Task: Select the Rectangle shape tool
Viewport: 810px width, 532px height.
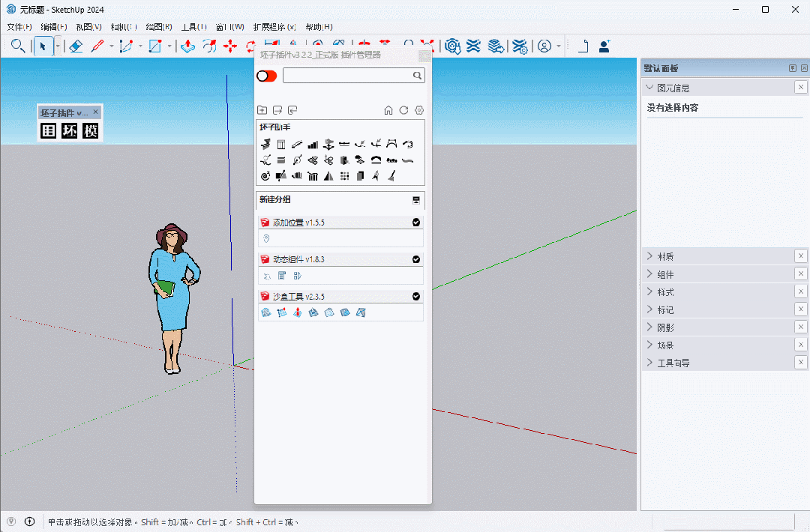Action: pos(155,46)
